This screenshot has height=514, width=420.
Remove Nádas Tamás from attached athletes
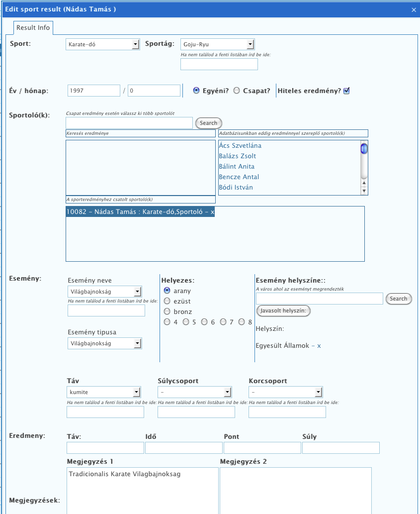click(212, 212)
